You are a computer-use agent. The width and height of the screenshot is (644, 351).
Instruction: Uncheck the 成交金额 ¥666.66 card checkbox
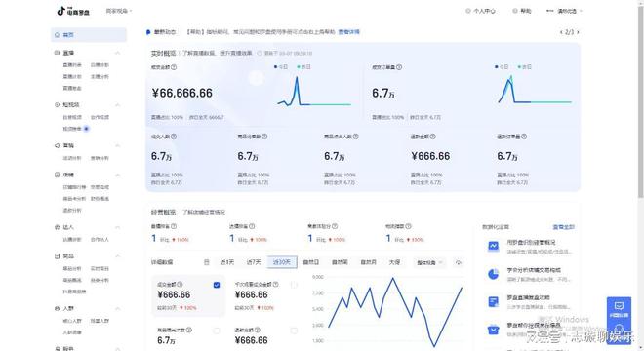coord(217,285)
